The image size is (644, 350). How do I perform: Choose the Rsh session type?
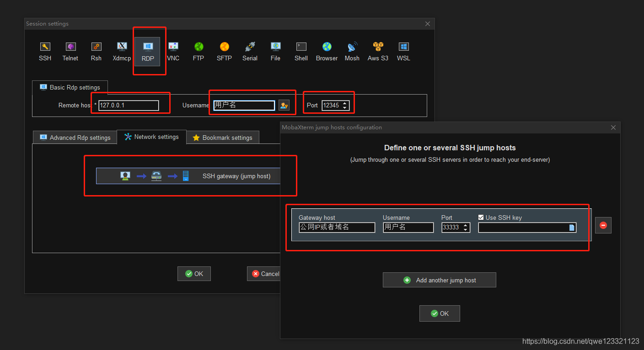96,52
